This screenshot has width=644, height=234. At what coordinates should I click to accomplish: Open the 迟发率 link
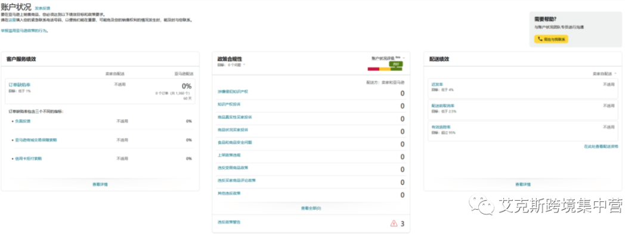[434, 84]
